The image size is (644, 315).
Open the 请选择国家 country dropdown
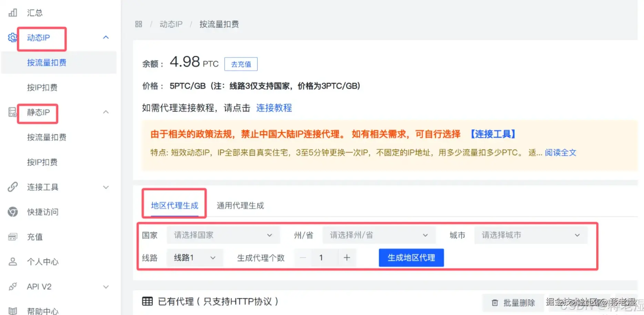(223, 235)
